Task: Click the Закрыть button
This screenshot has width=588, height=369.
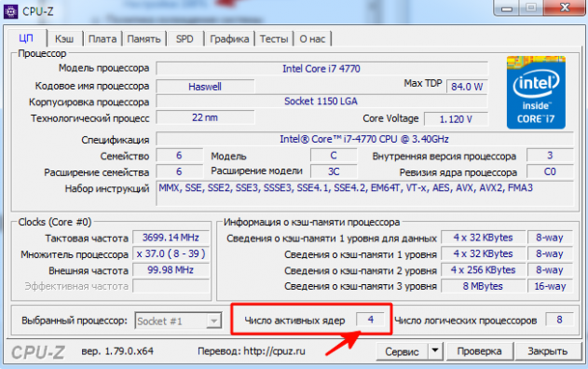Action: coord(548,351)
